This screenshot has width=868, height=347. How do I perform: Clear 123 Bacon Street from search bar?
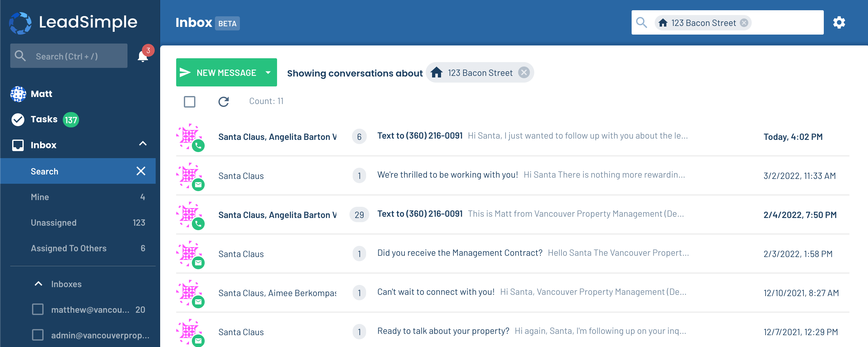(x=744, y=23)
